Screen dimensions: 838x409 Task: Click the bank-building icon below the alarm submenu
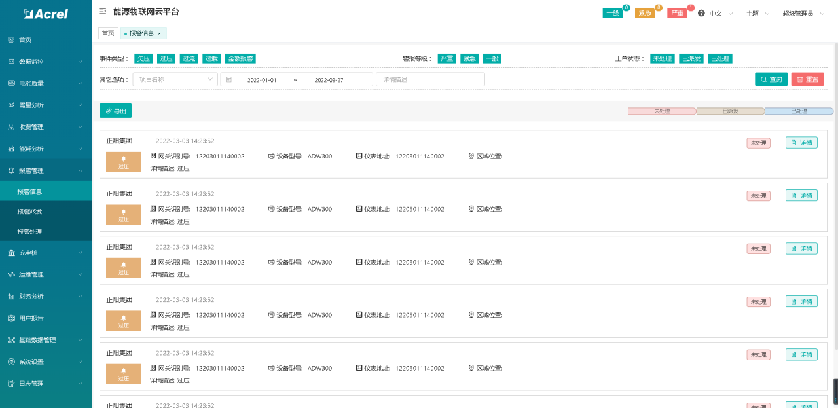(x=11, y=252)
